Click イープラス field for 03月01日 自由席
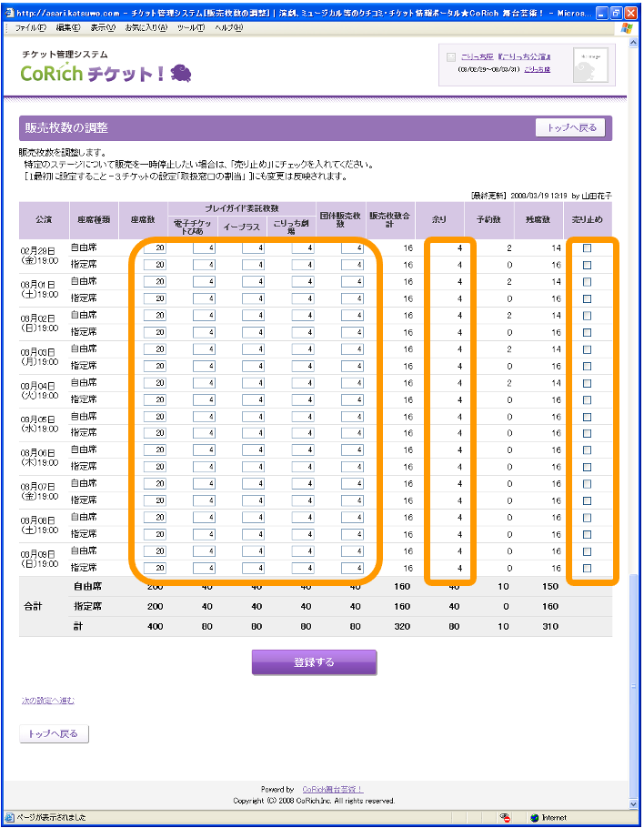Screen dimensions: 644x828 click(254, 282)
